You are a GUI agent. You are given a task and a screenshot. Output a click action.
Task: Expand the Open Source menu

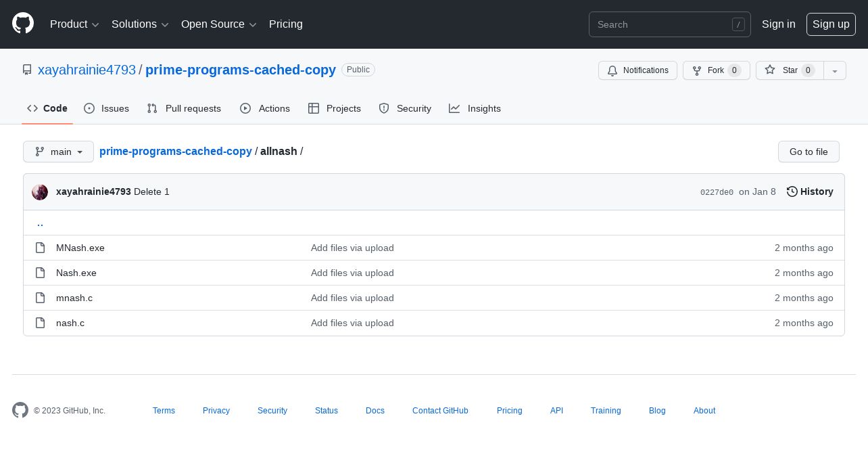coord(219,24)
